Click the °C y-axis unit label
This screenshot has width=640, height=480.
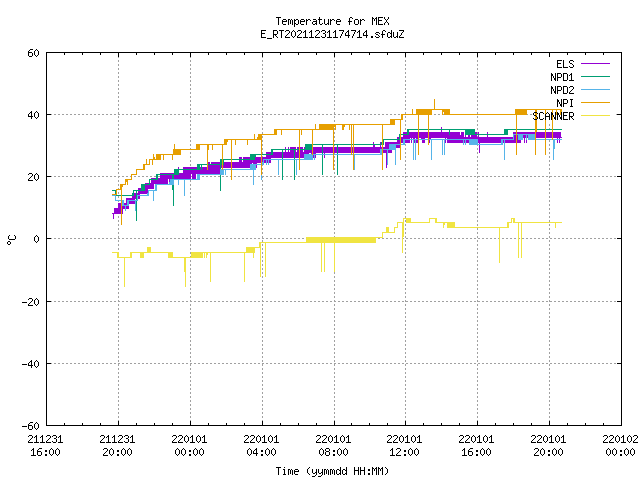tap(11, 240)
